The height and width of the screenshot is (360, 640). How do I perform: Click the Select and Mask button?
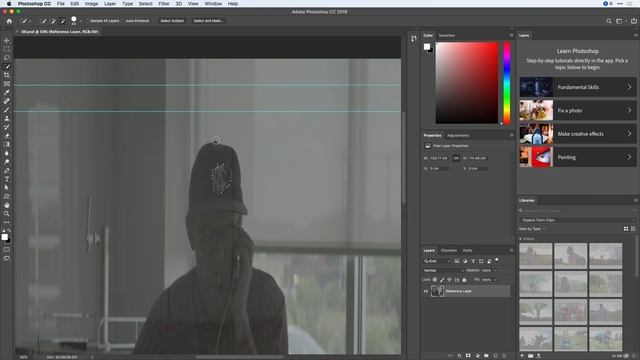tap(208, 21)
